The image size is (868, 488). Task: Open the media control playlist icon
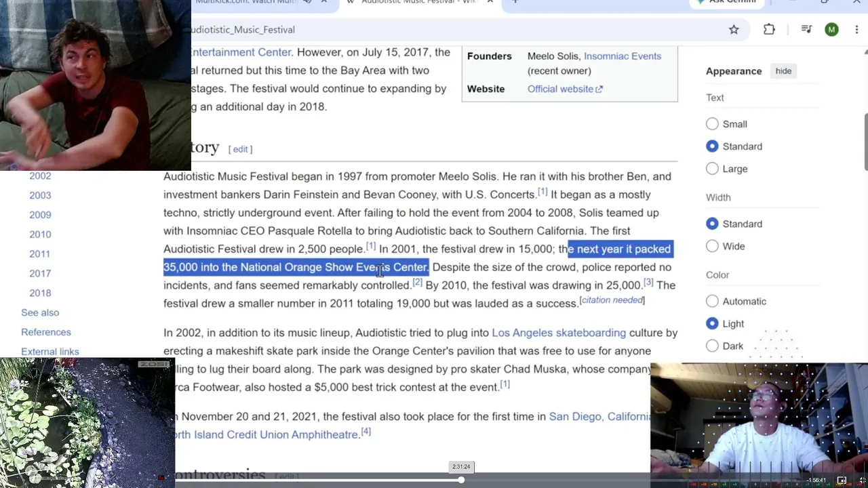tap(806, 30)
